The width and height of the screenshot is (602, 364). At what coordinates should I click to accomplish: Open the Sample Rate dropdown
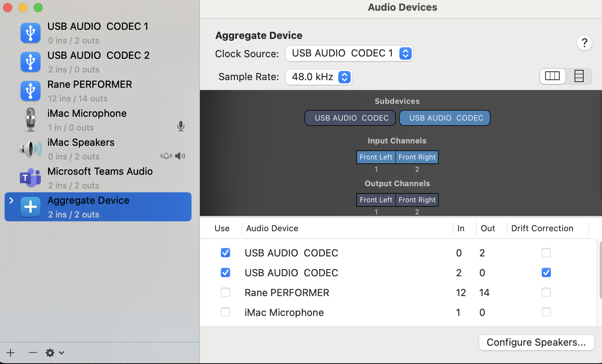click(319, 77)
